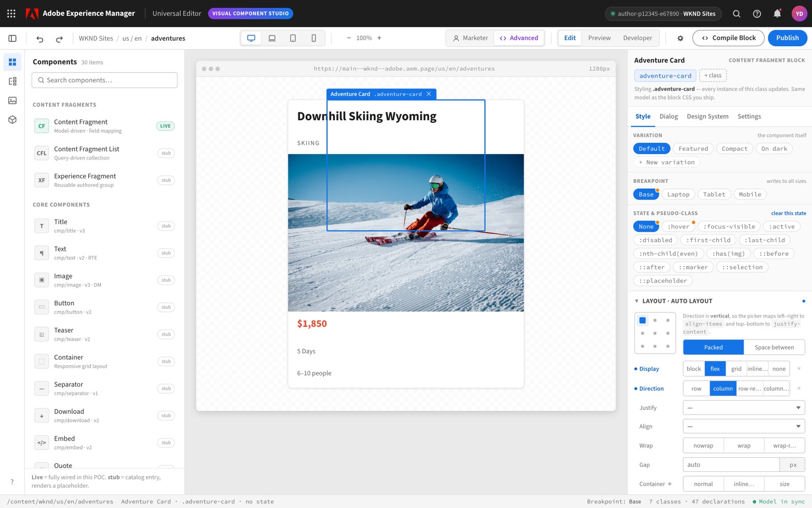812x508 pixels.
Task: Select the Featured variation
Action: [x=693, y=149]
